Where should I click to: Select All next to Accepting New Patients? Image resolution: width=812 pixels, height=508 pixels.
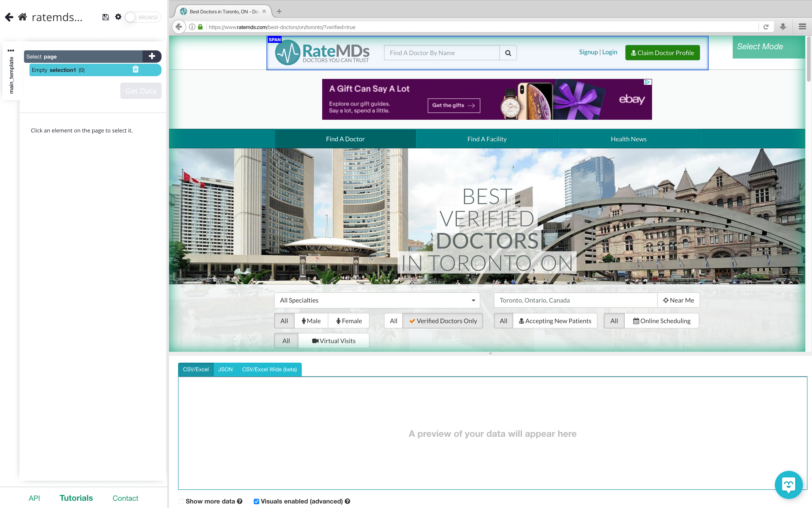503,321
